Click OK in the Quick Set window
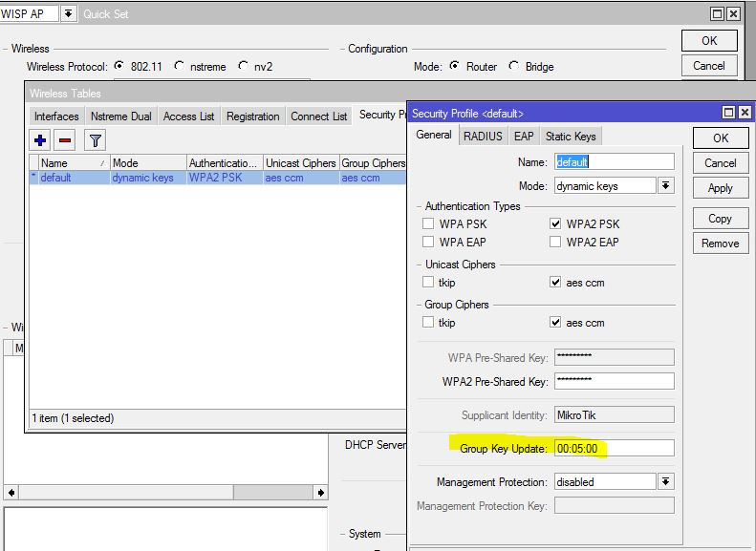 [709, 40]
